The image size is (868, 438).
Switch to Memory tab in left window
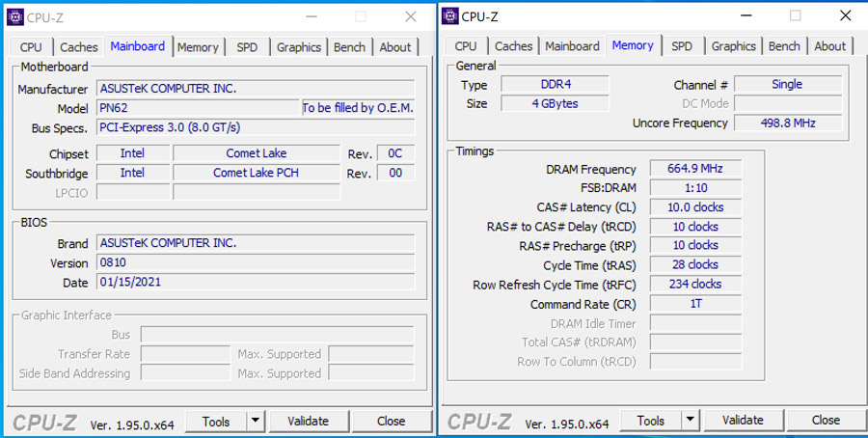point(198,47)
